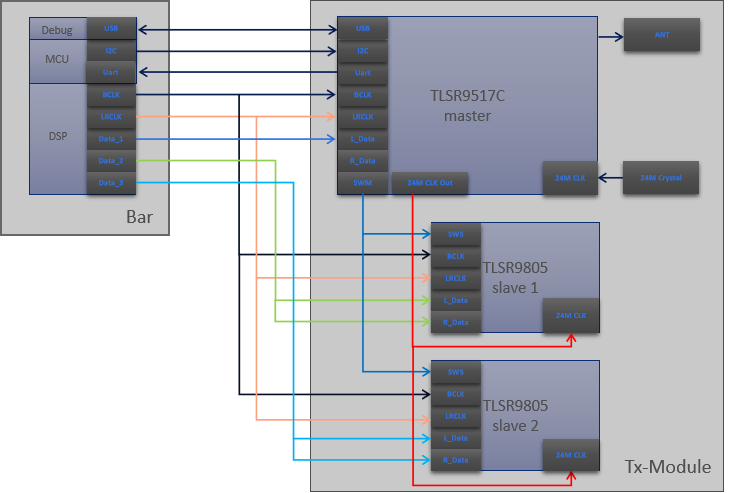Select the Data_3 pin on the DSP

111,183
